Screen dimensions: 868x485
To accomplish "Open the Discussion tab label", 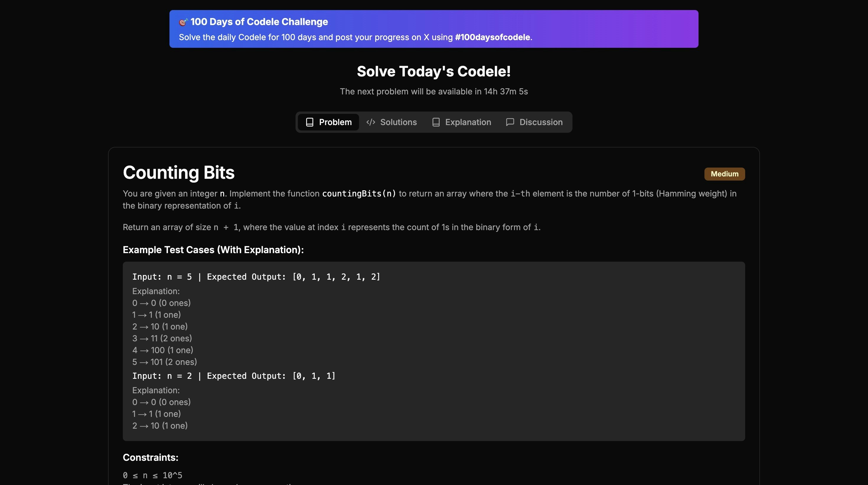I will [x=541, y=122].
